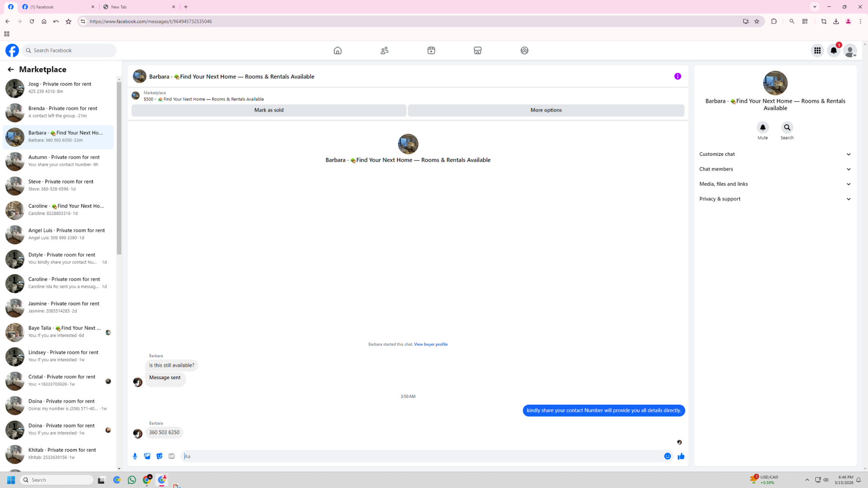
Task: Open the notifications bell icon
Action: pyautogui.click(x=834, y=51)
